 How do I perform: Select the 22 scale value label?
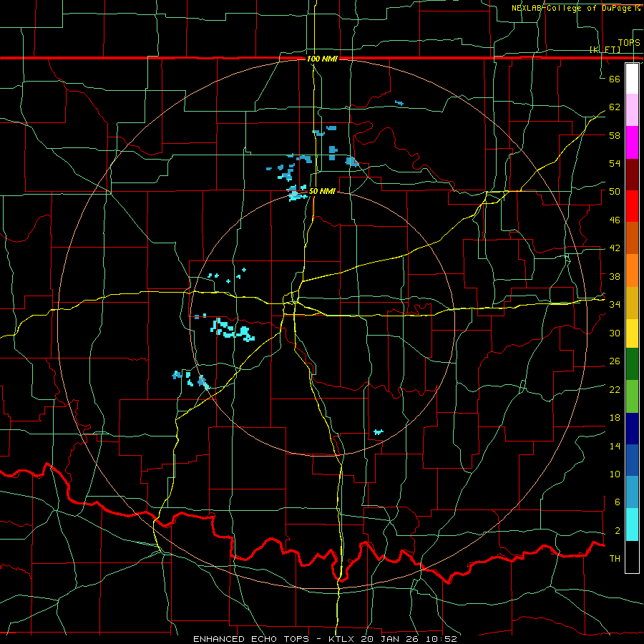[615, 389]
